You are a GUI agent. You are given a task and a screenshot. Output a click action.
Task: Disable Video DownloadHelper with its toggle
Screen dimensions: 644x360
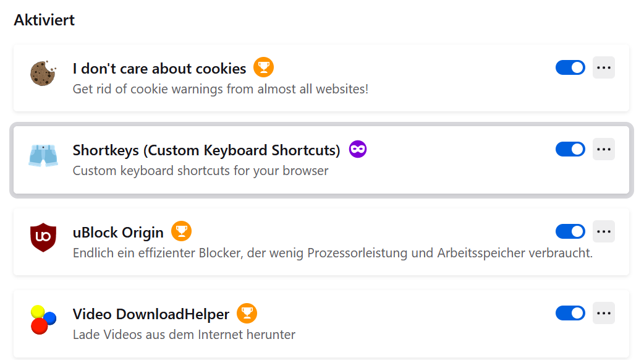pyautogui.click(x=570, y=313)
